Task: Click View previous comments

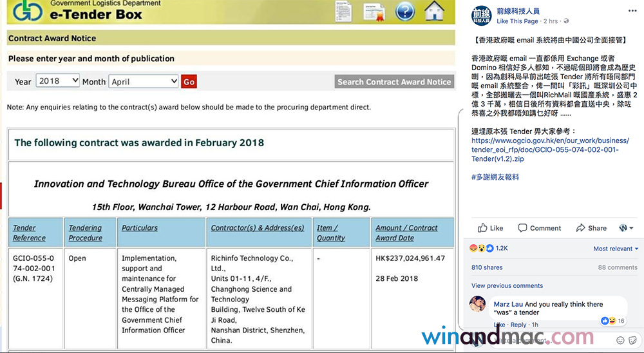Action: click(x=507, y=285)
